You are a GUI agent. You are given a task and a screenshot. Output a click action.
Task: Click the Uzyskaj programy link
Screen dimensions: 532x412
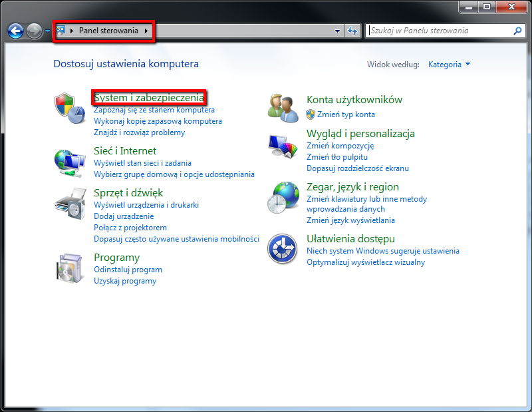[125, 281]
